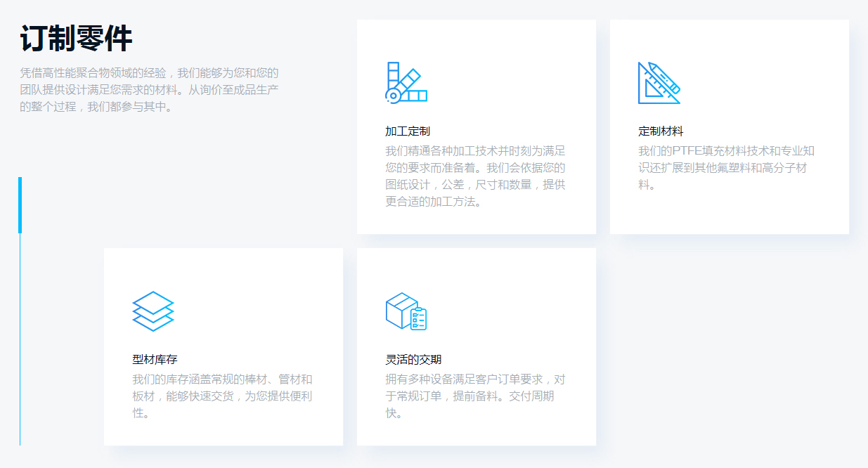Click the 订制零件 main heading
The image size is (868, 468).
pos(76,39)
